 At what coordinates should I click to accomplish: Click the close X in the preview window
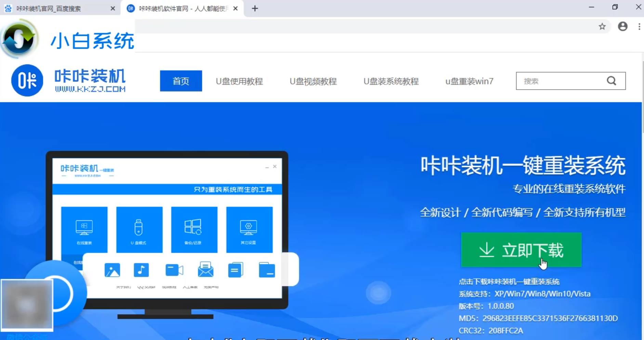coord(275,166)
